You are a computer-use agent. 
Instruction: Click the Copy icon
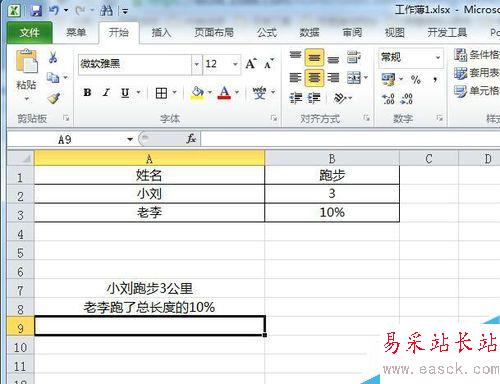(53, 77)
